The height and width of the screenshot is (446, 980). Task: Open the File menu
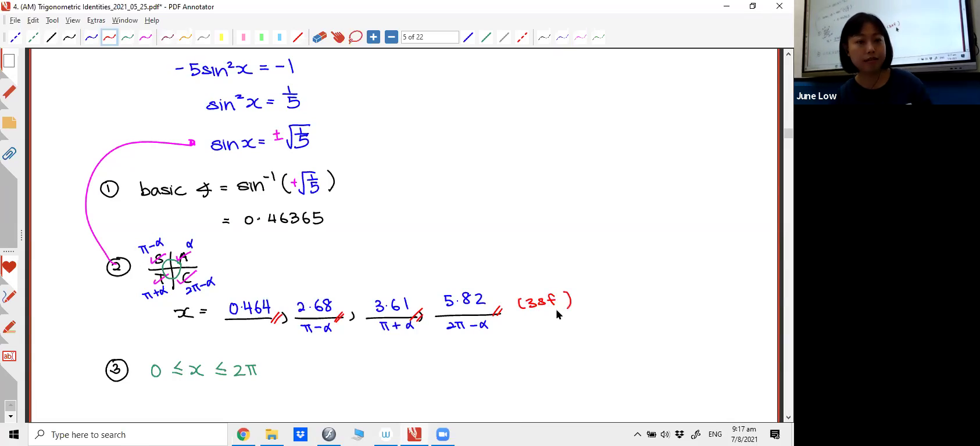15,20
